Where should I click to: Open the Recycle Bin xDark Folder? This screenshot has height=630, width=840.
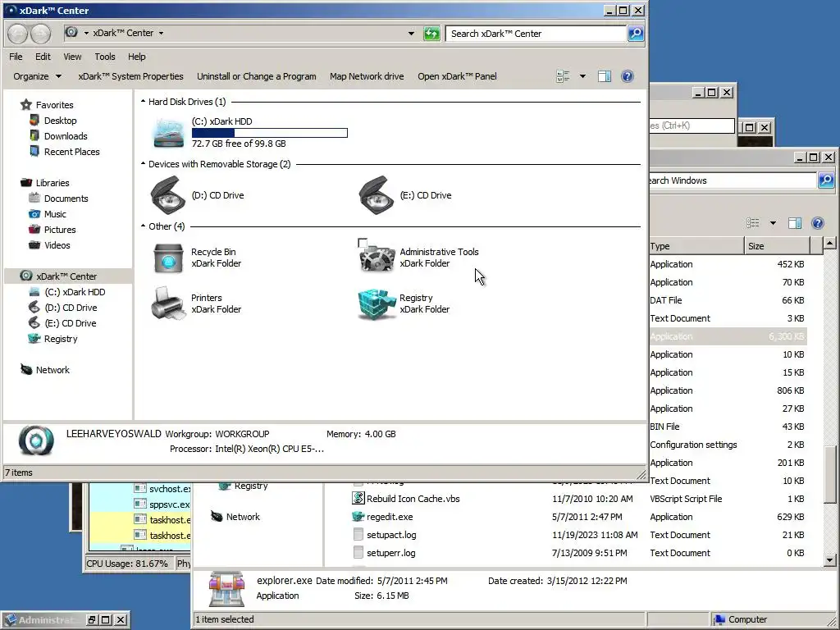(169, 258)
